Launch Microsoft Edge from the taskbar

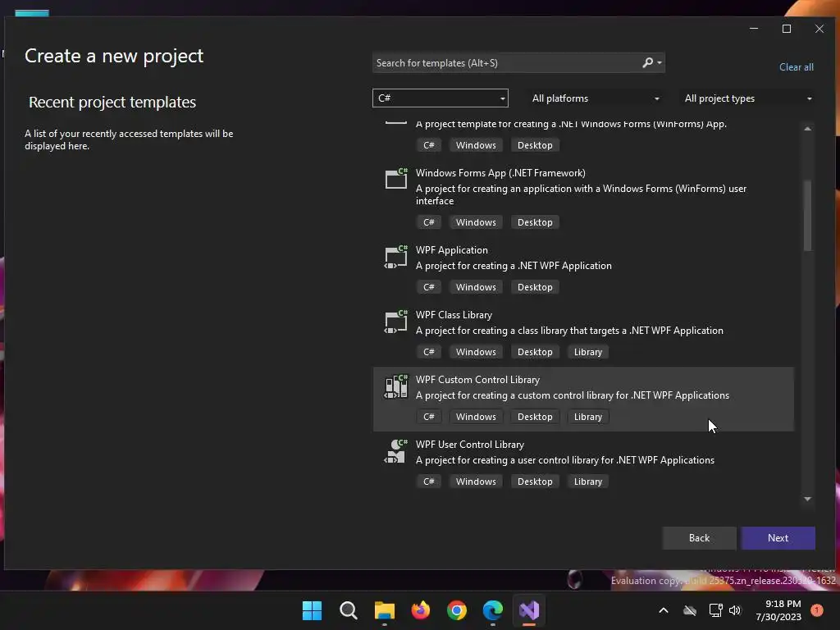click(493, 610)
